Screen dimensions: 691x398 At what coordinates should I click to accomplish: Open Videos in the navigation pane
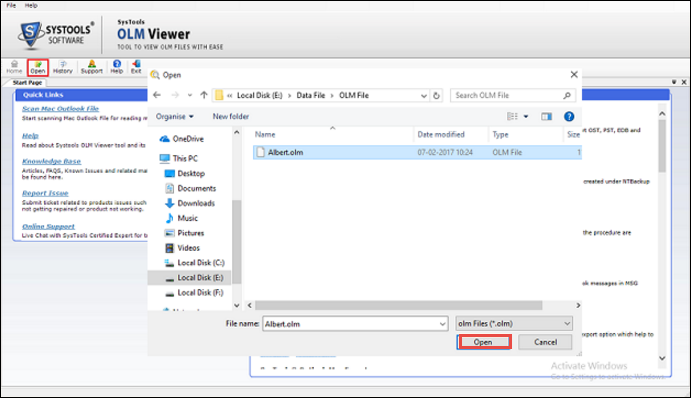tap(182, 248)
